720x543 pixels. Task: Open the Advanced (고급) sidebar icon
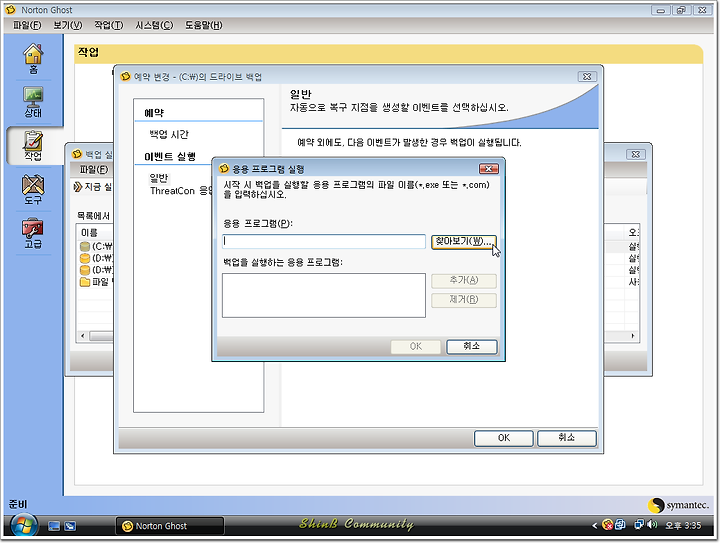coord(33,233)
